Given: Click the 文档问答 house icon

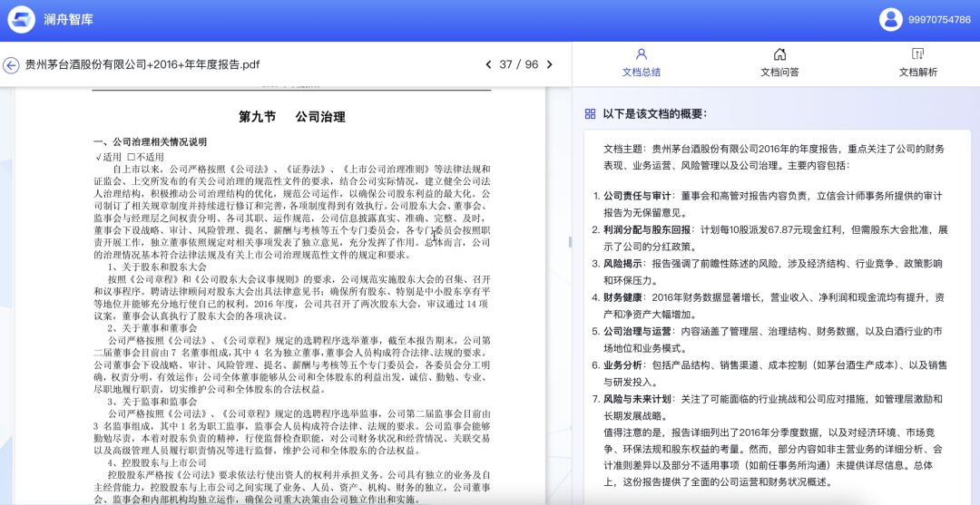Looking at the screenshot, I should click(779, 54).
